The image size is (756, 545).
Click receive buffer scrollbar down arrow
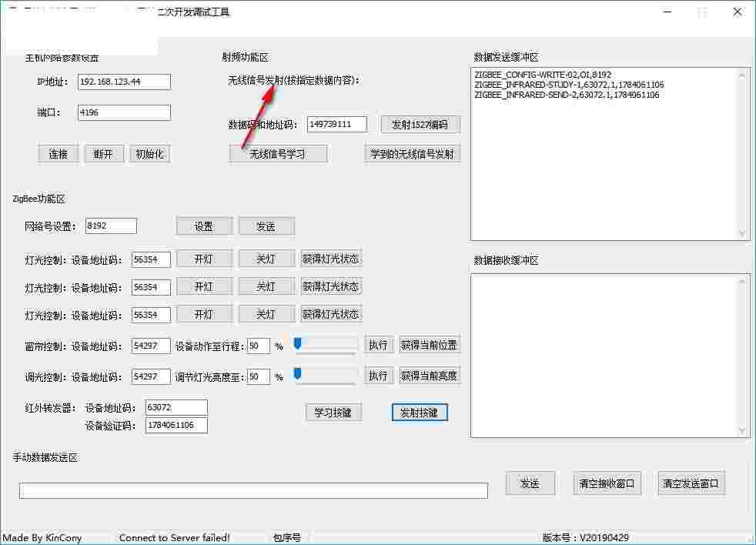(x=742, y=430)
